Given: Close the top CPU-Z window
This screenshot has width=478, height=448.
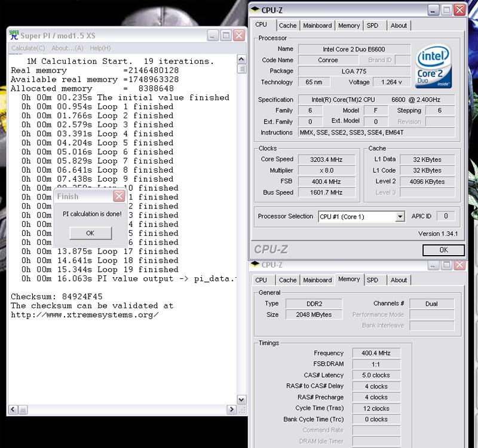Looking at the screenshot, I should point(459,10).
